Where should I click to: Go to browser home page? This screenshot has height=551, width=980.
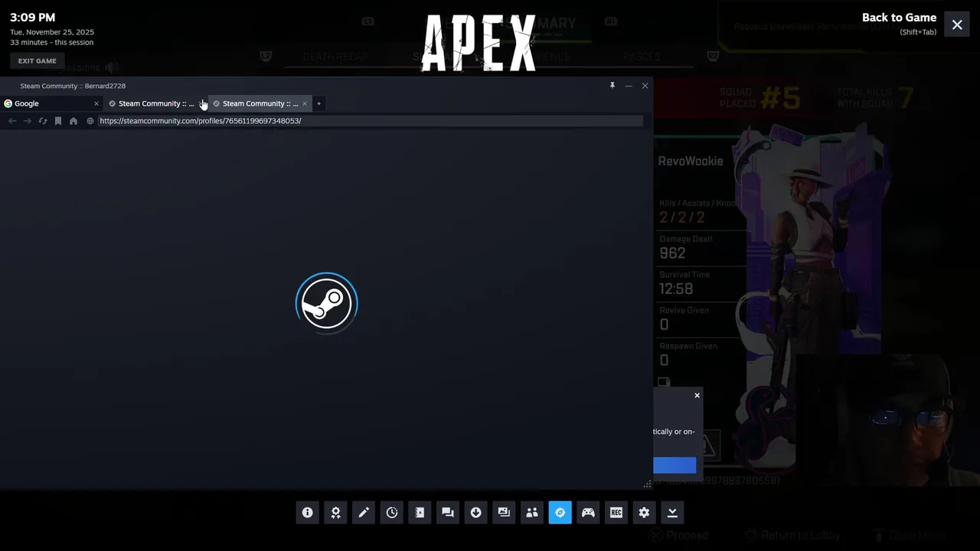tap(73, 121)
